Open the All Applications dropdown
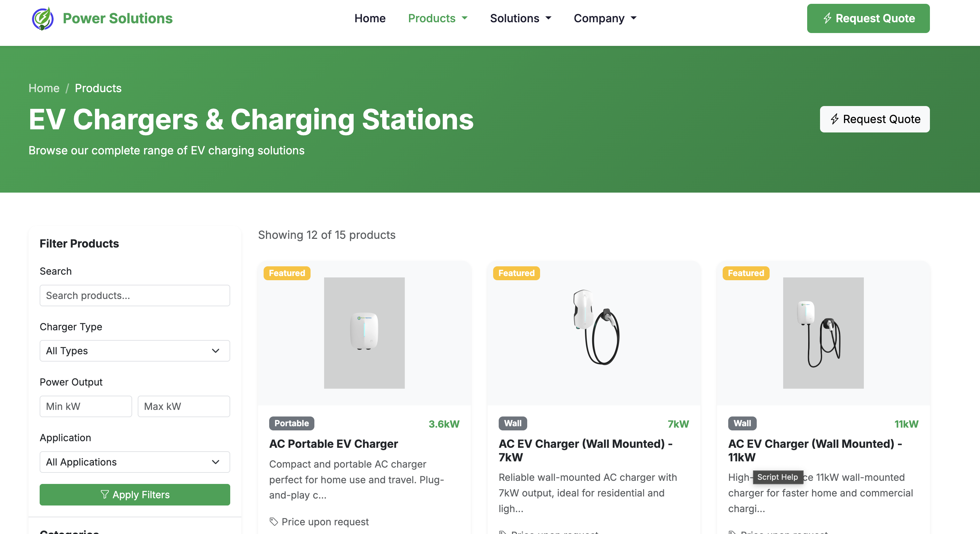Image resolution: width=980 pixels, height=534 pixels. [135, 462]
